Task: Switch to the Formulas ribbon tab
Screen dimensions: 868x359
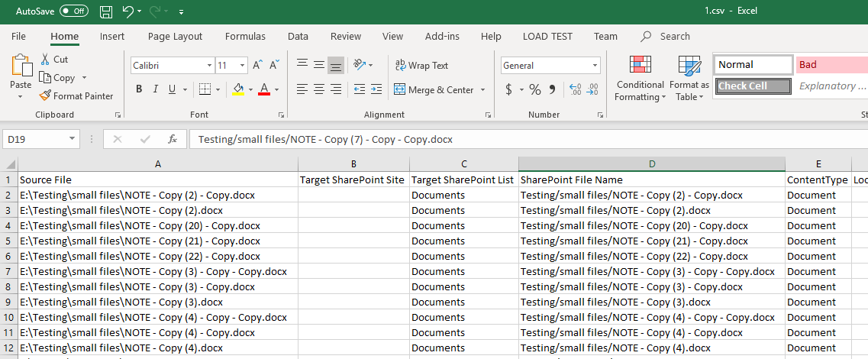Action: pos(245,36)
